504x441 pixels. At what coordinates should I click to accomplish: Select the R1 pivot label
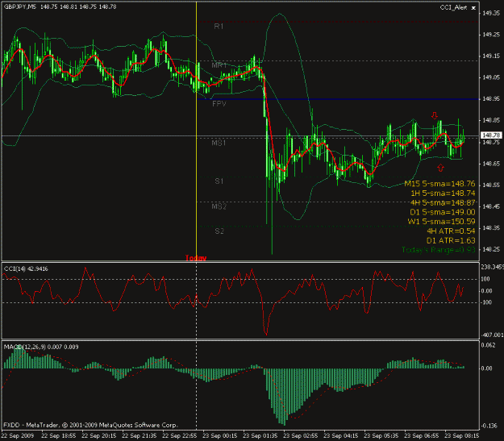point(219,27)
